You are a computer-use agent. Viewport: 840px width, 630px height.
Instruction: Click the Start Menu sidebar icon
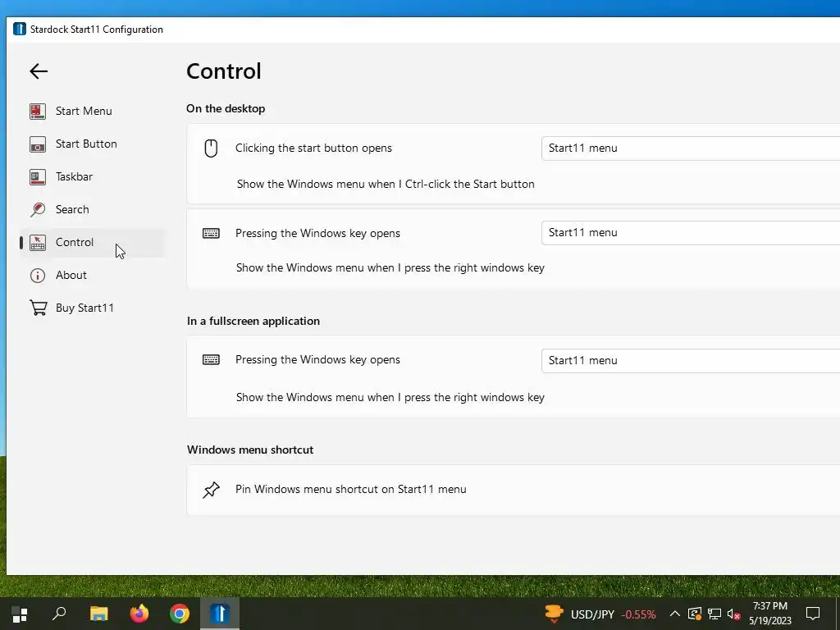tap(38, 111)
